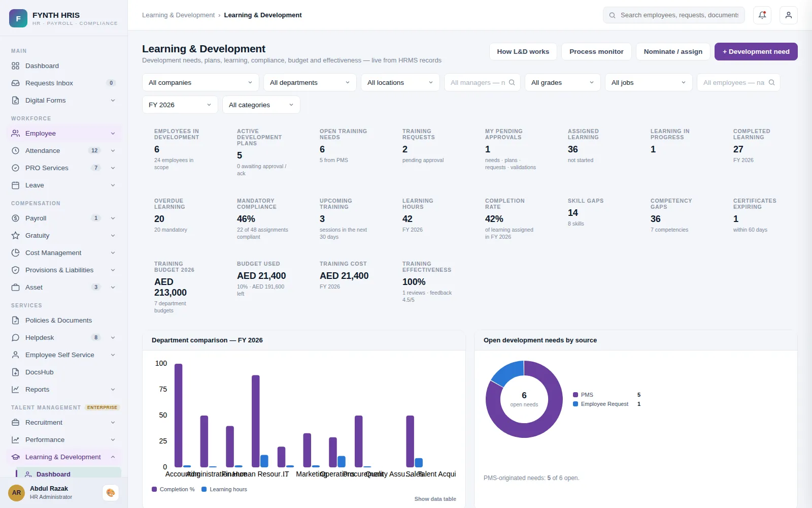Click the FYNTH HRIS logo icon

click(x=18, y=18)
